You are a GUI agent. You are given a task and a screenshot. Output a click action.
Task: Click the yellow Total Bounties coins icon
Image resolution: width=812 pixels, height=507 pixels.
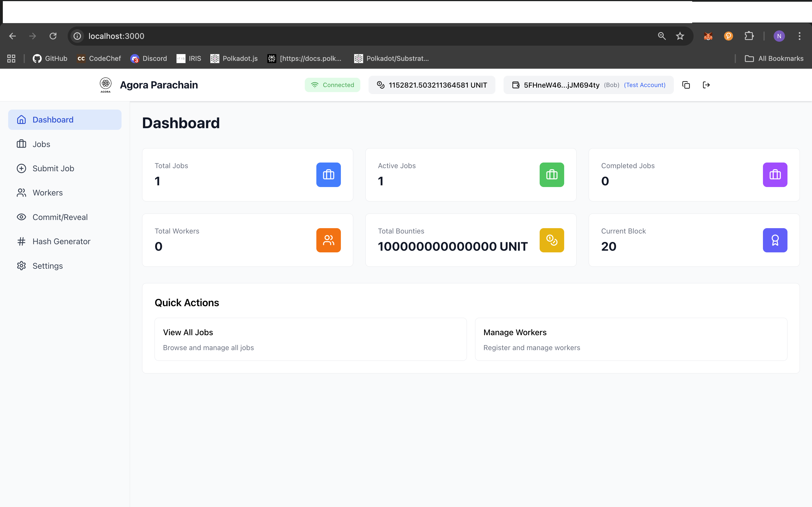pyautogui.click(x=551, y=240)
